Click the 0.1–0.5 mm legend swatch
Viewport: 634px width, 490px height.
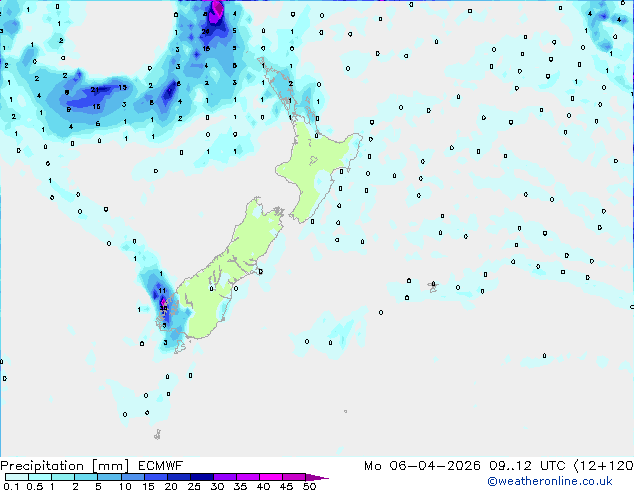tap(17, 477)
